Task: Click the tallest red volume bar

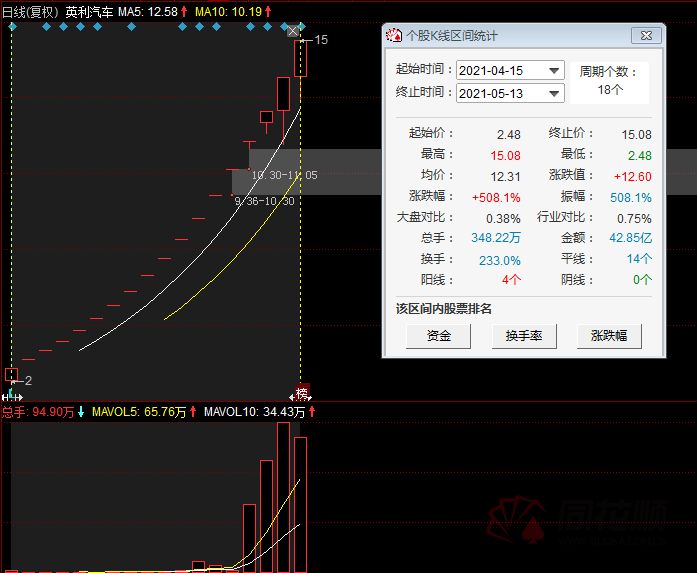Action: coord(284,497)
